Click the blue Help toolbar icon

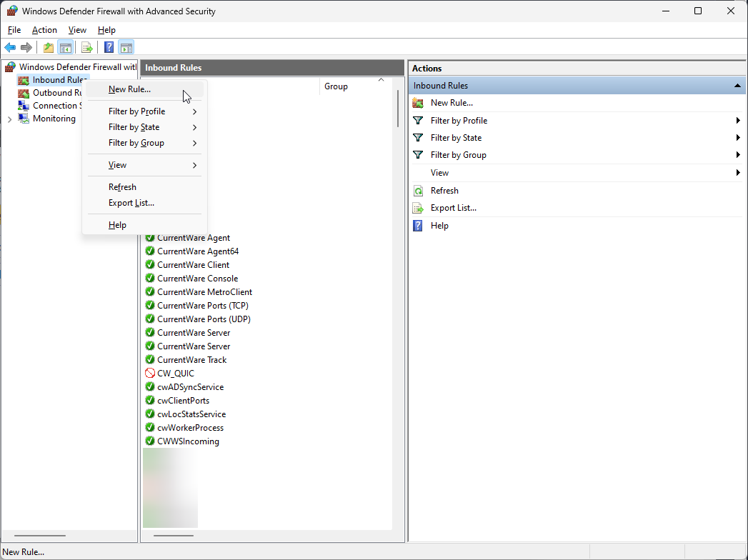click(x=109, y=47)
